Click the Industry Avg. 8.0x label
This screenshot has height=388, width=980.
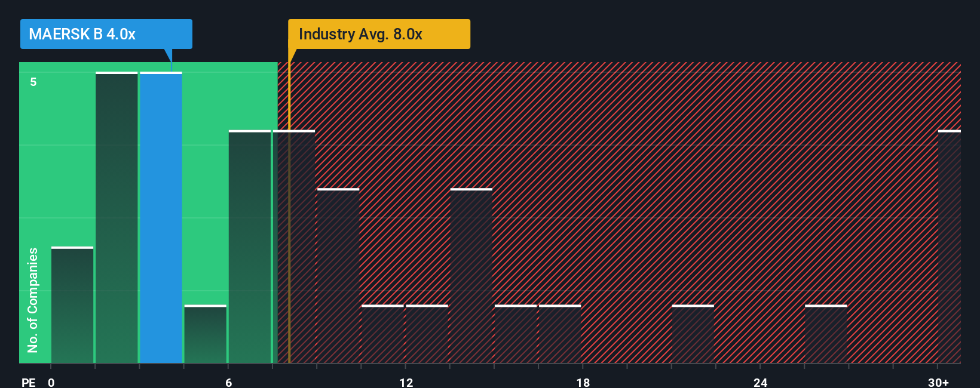tap(379, 34)
